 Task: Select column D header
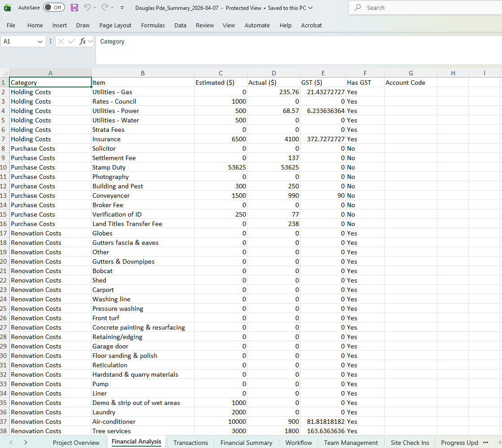pyautogui.click(x=274, y=73)
